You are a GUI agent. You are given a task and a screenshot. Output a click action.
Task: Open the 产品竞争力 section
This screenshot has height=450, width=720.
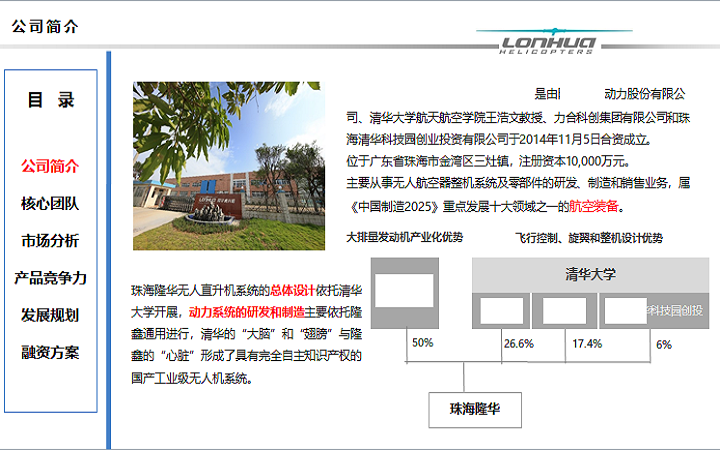pyautogui.click(x=50, y=278)
